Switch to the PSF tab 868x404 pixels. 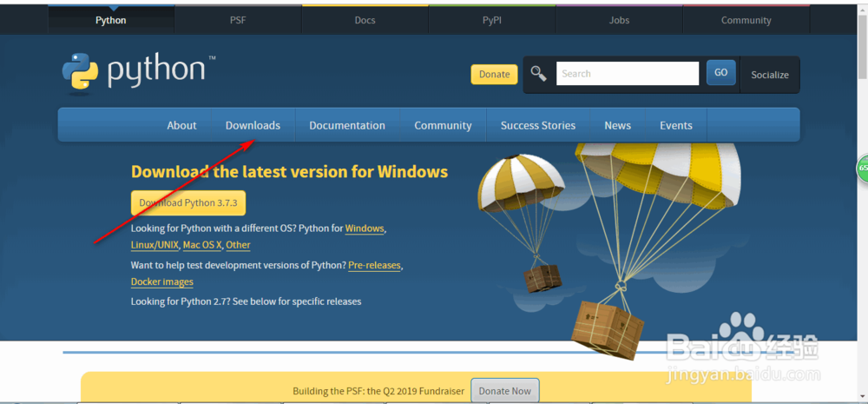(x=238, y=20)
